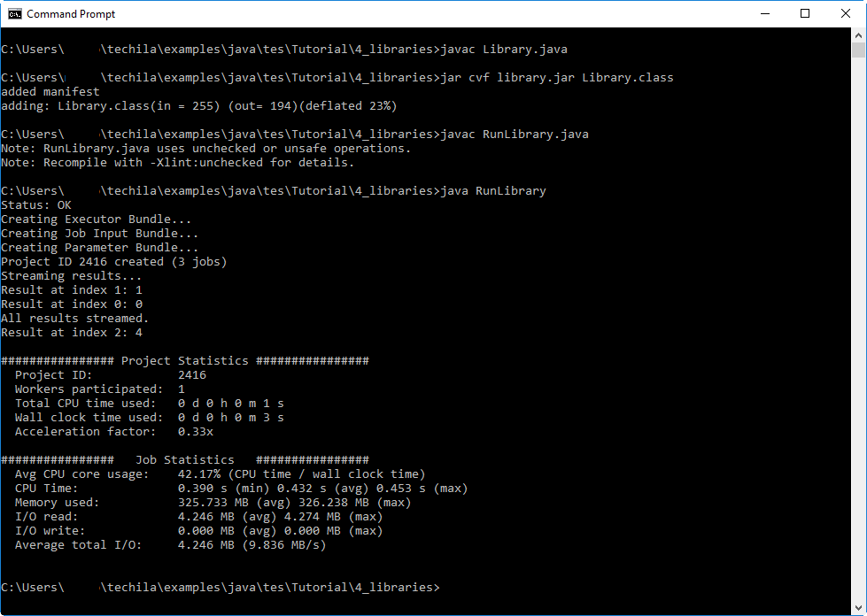The image size is (867, 616).
Task: Minimize the Command Prompt window
Action: (764, 13)
